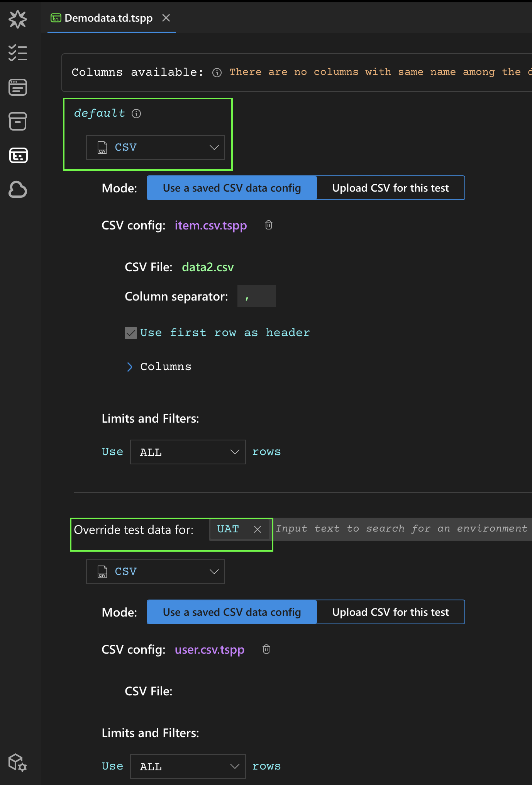The height and width of the screenshot is (785, 532).
Task: Open the archive box icon in sidebar
Action: 18,121
